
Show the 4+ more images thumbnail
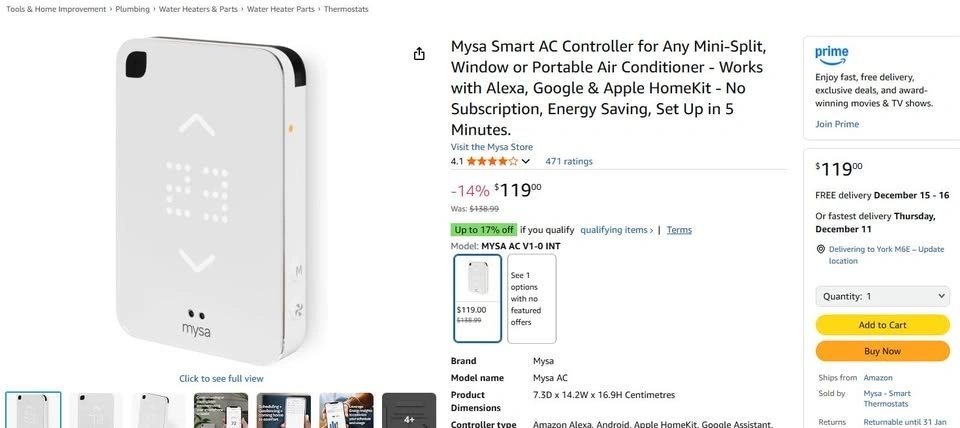click(x=409, y=410)
